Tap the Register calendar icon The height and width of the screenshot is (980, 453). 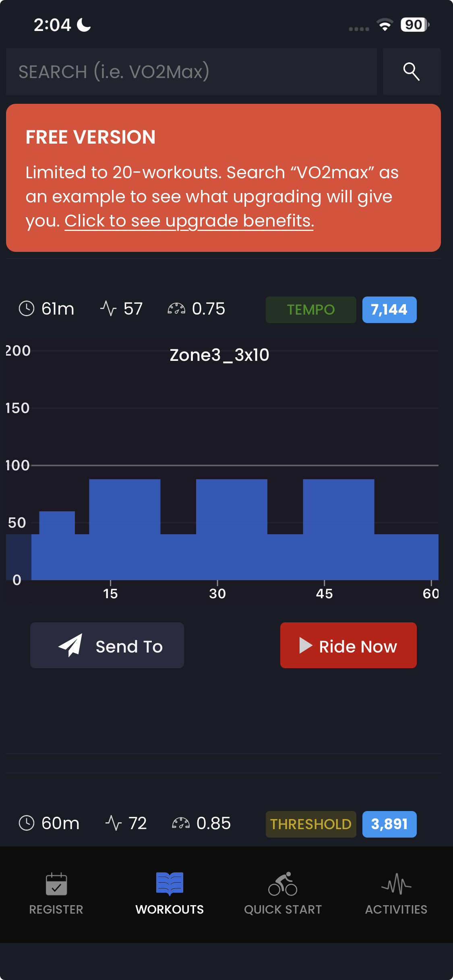coord(56,884)
